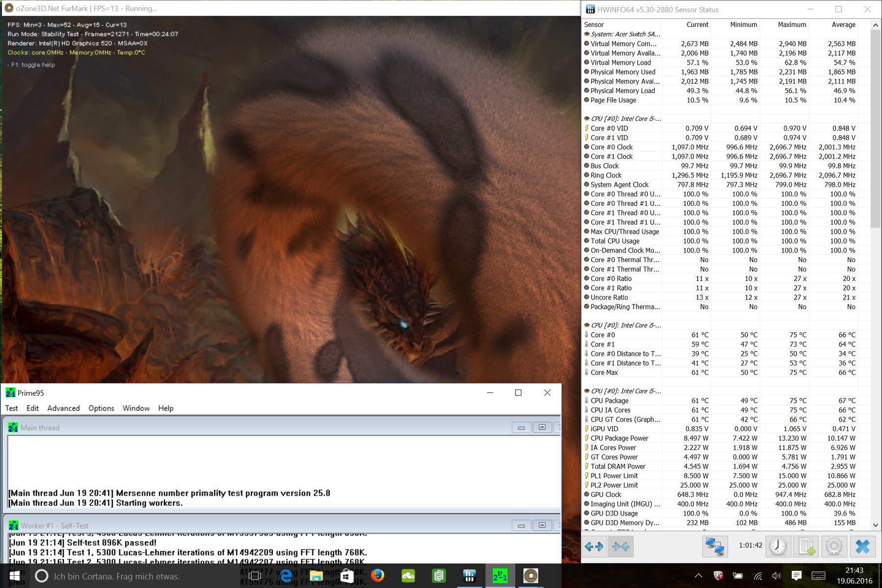The image size is (882, 588).
Task: Open File Explorer from the taskbar
Action: click(316, 576)
